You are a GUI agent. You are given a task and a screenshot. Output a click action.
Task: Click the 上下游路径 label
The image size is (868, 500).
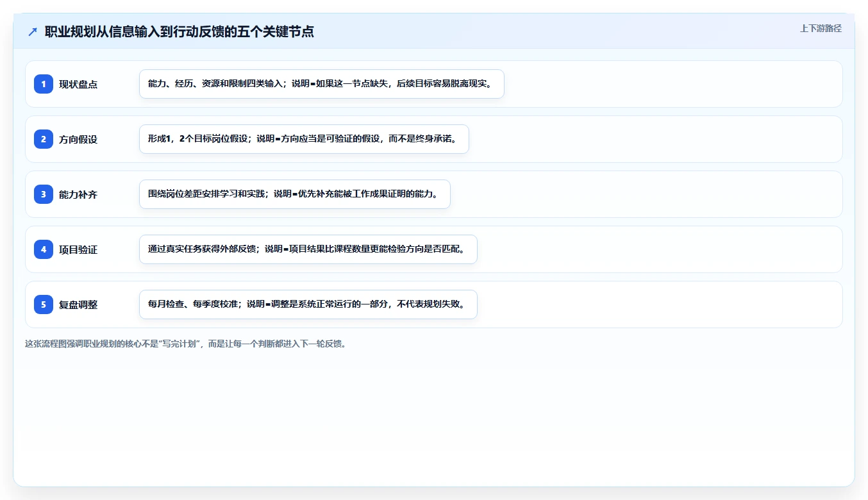821,28
